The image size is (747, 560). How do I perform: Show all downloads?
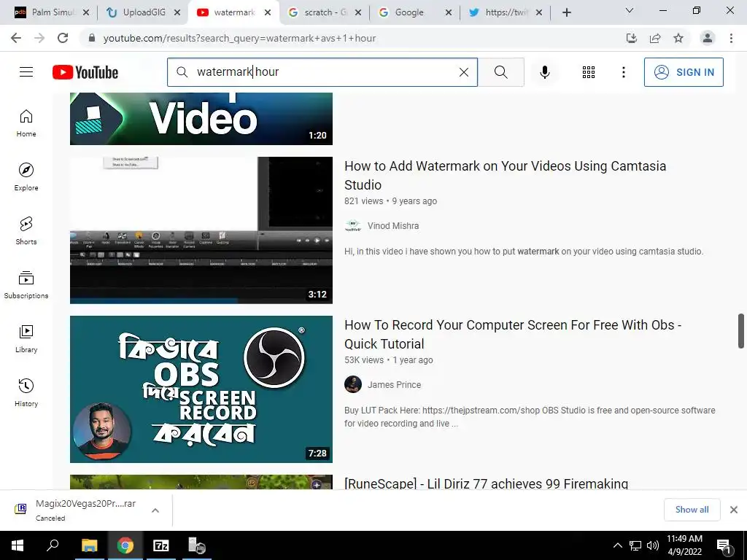pos(692,510)
